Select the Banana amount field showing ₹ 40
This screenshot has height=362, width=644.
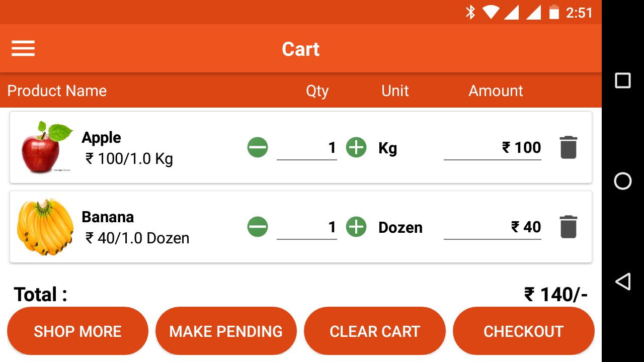click(x=493, y=227)
